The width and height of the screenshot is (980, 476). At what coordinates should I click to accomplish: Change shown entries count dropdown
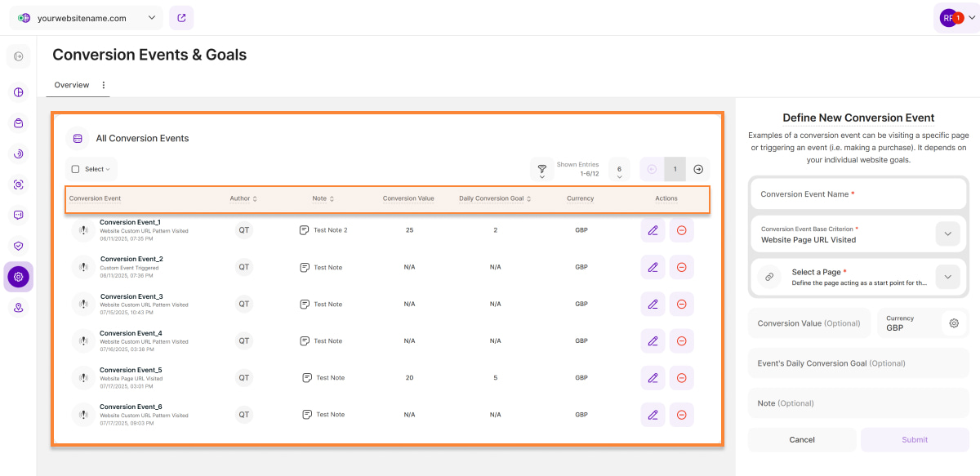(619, 169)
